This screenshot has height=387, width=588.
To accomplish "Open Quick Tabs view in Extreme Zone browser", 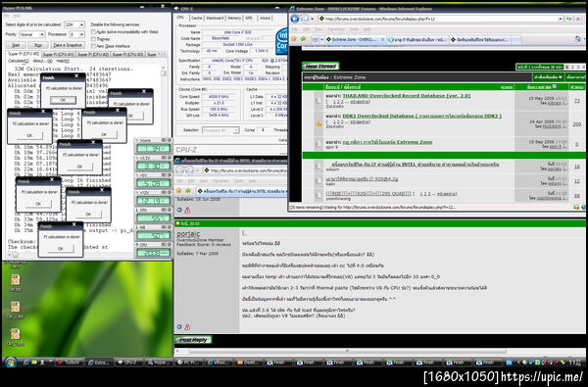I will [x=316, y=39].
